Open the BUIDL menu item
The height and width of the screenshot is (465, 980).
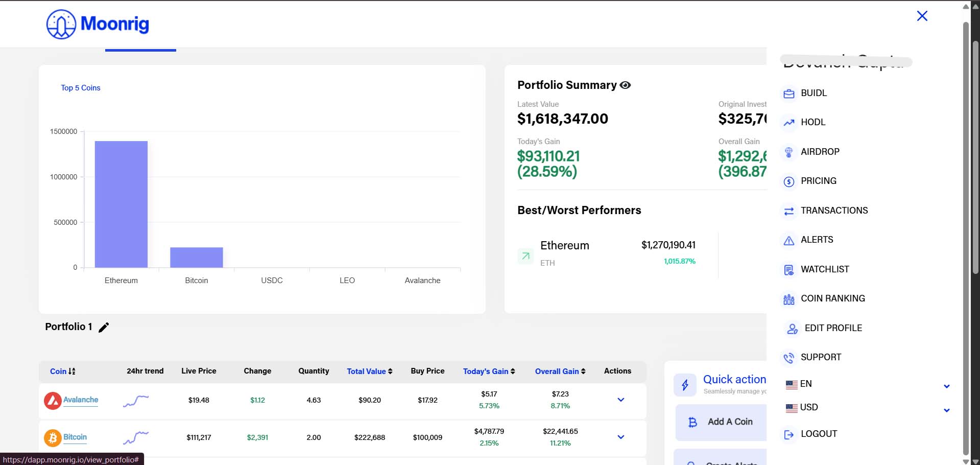click(x=814, y=93)
